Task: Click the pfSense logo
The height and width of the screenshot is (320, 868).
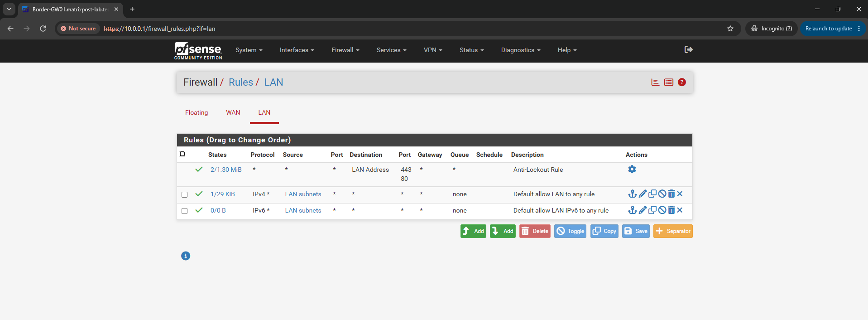Action: point(198,51)
